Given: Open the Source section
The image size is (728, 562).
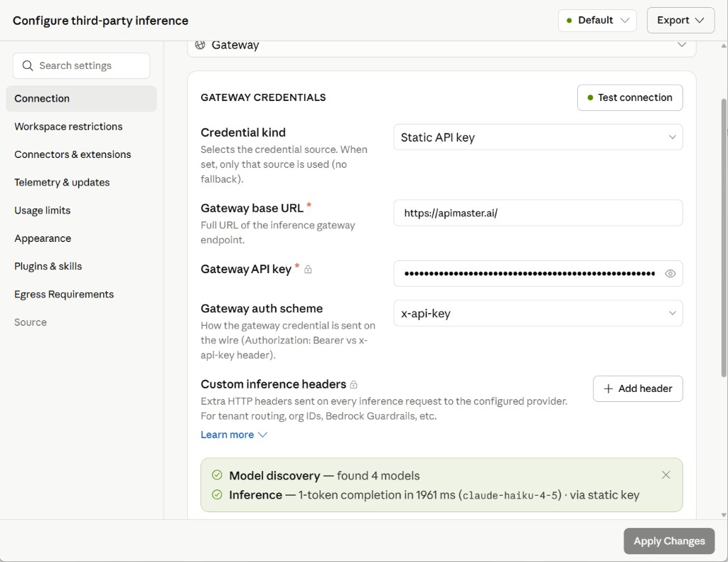Looking at the screenshot, I should [x=30, y=322].
